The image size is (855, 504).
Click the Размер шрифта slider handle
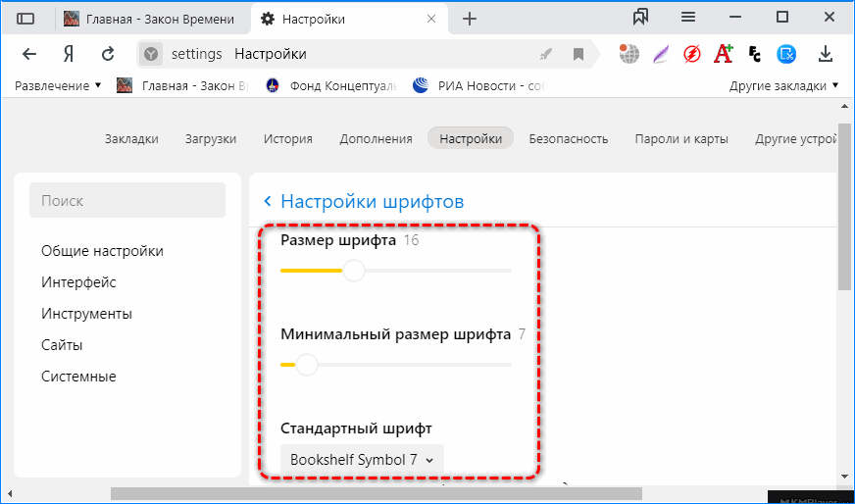pyautogui.click(x=354, y=271)
